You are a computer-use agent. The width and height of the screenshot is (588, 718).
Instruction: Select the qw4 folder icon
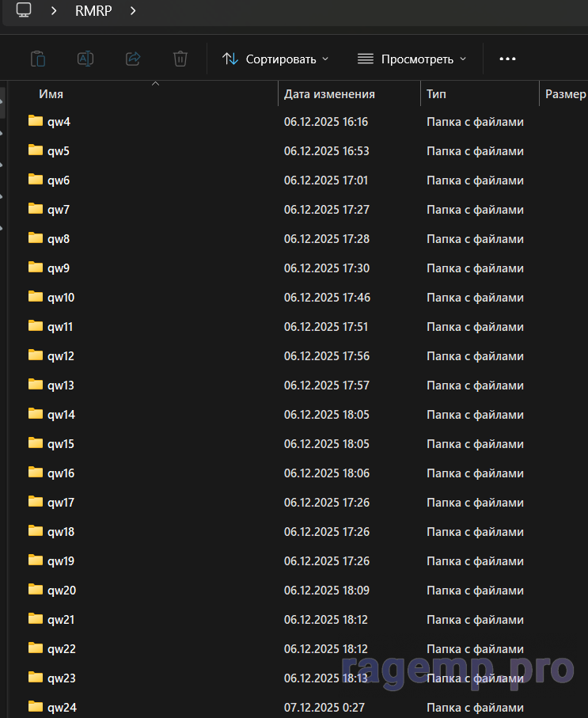(x=36, y=121)
